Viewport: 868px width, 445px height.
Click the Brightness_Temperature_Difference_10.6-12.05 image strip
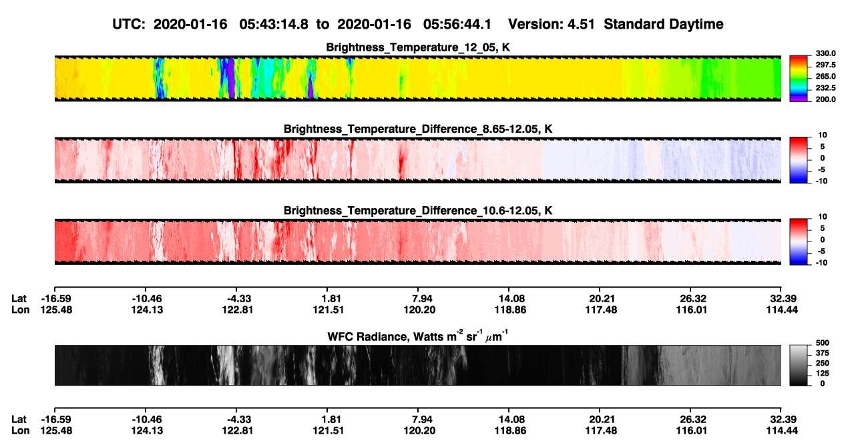pos(417,242)
